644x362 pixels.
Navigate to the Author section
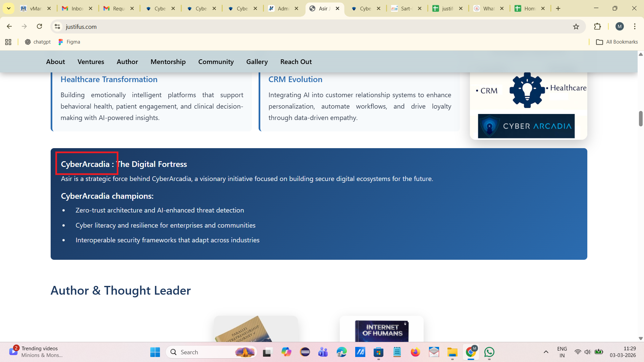pos(127,62)
